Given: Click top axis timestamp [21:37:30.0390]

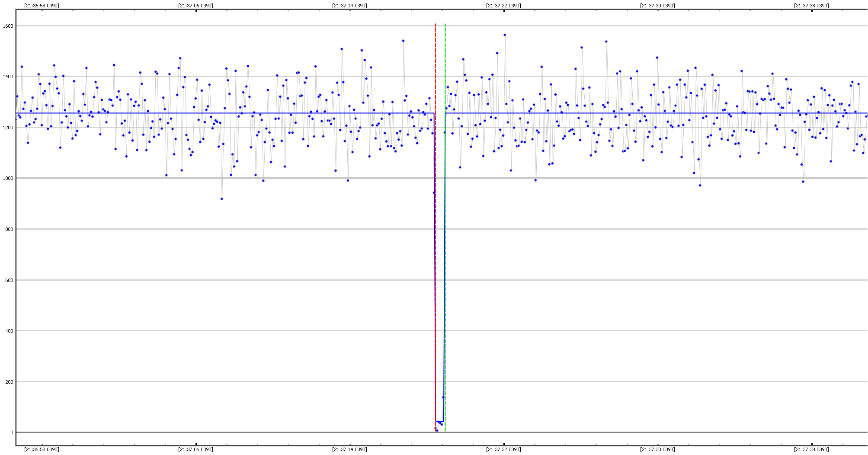Looking at the screenshot, I should (657, 6).
